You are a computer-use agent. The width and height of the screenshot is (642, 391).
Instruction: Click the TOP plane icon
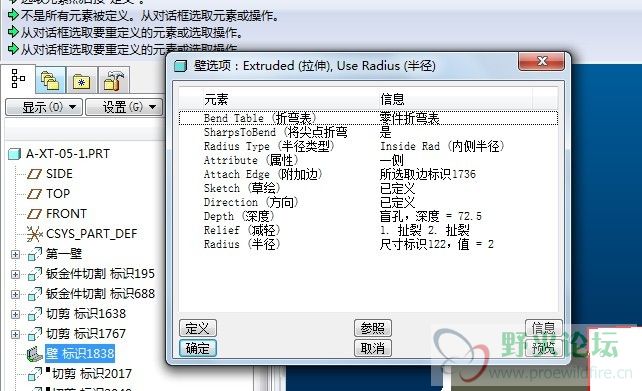point(34,194)
